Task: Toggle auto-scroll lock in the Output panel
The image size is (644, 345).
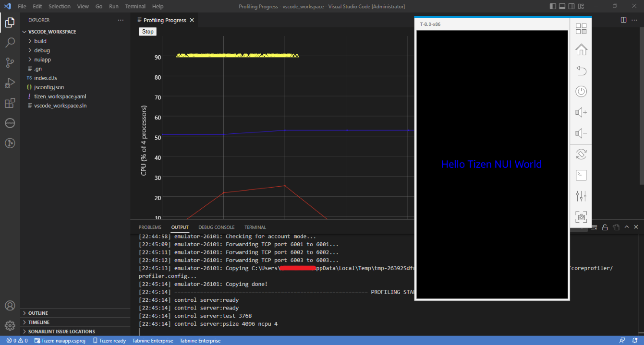Action: 605,227
